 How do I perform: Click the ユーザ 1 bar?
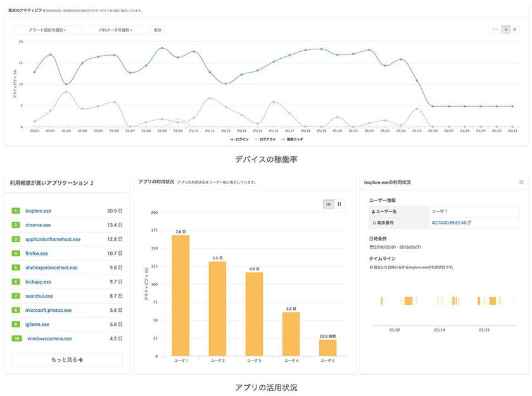[x=181, y=295]
